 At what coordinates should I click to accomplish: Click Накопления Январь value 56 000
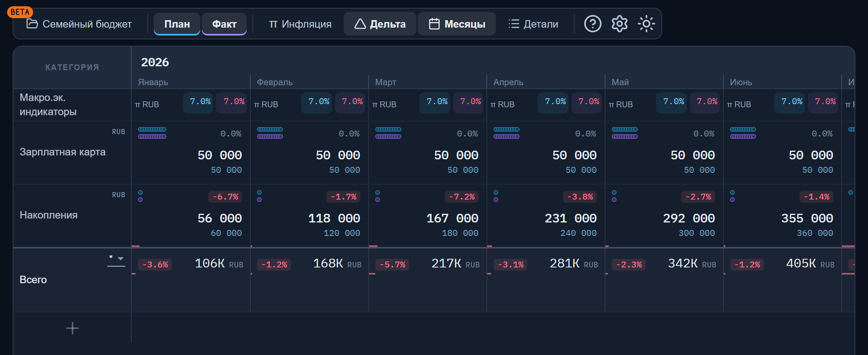tap(220, 219)
